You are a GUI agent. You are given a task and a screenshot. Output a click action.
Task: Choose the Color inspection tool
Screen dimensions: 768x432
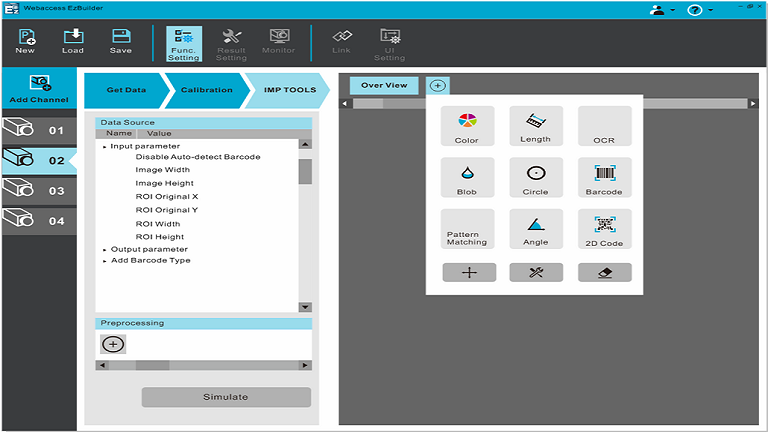pyautogui.click(x=467, y=126)
